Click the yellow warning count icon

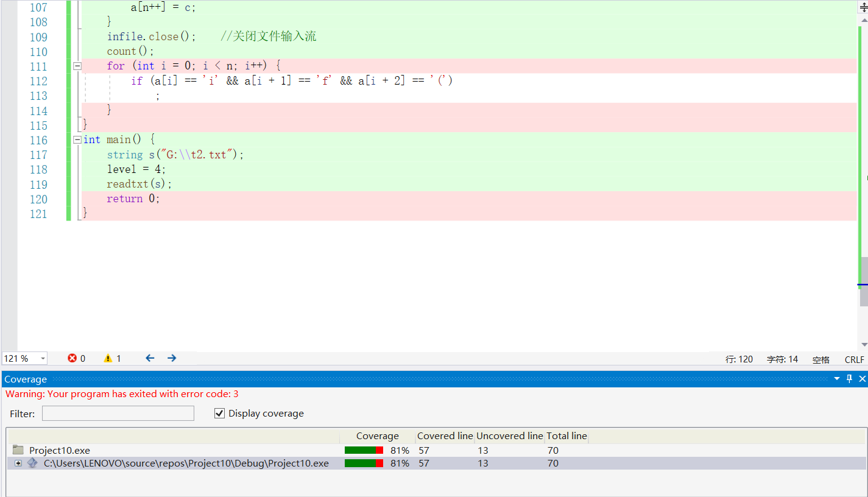(x=108, y=358)
